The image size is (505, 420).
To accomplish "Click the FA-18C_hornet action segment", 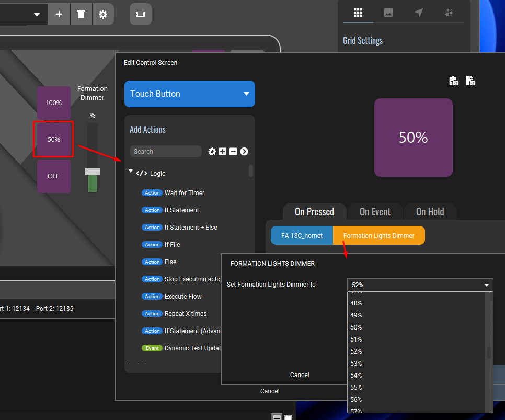I will [302, 235].
